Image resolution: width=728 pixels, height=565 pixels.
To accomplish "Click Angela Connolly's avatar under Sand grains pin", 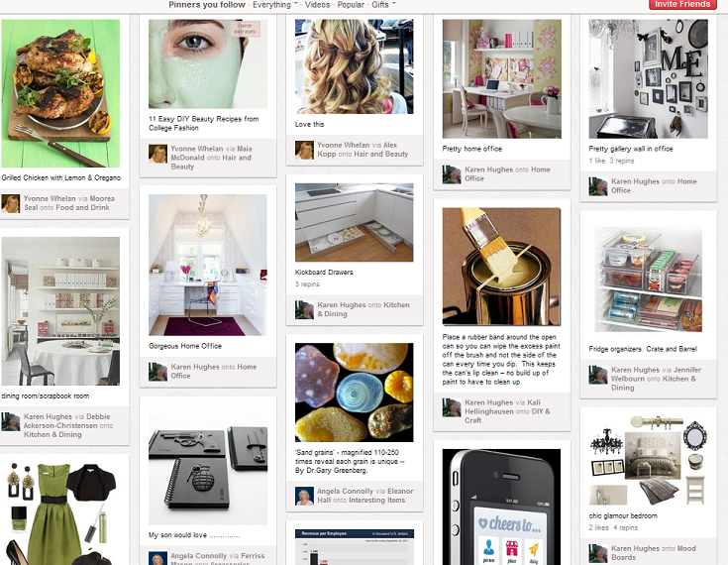I will (304, 497).
